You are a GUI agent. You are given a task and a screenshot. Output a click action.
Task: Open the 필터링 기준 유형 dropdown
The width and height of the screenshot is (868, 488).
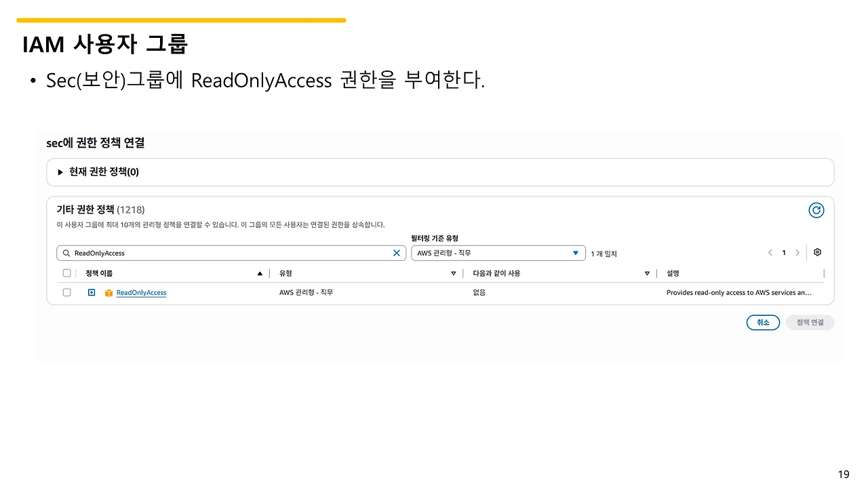point(498,253)
